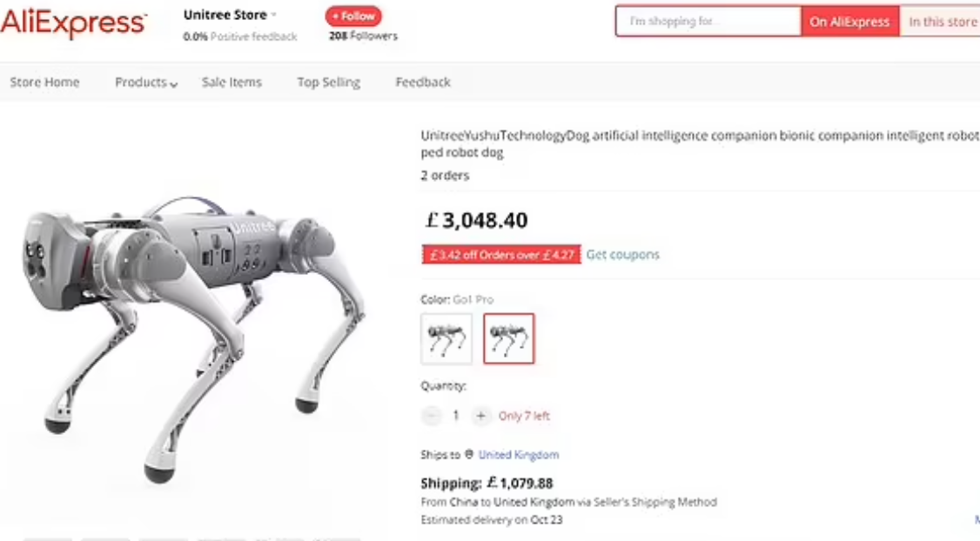The width and height of the screenshot is (980, 541).
Task: Select the highlighted Go1 Pro variant thumbnail
Action: point(509,338)
